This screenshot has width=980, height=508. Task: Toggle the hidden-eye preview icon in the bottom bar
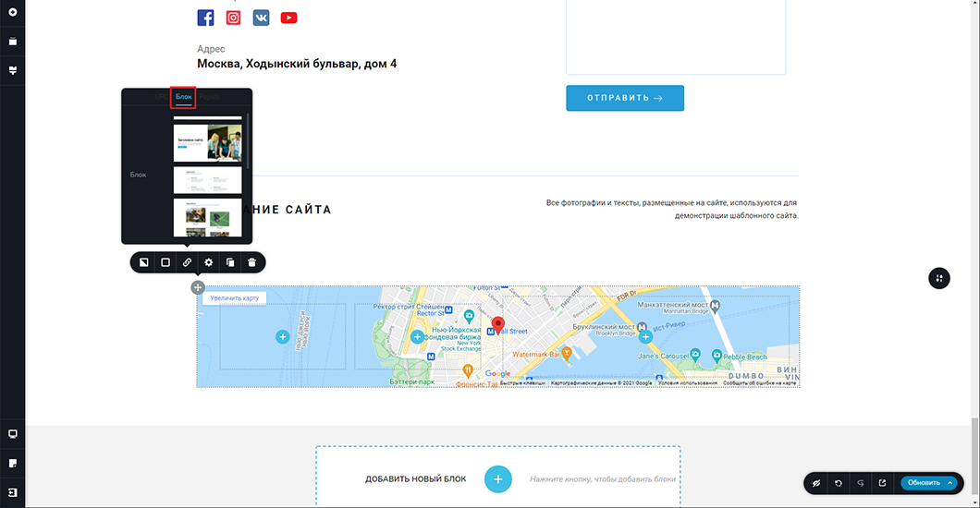816,483
